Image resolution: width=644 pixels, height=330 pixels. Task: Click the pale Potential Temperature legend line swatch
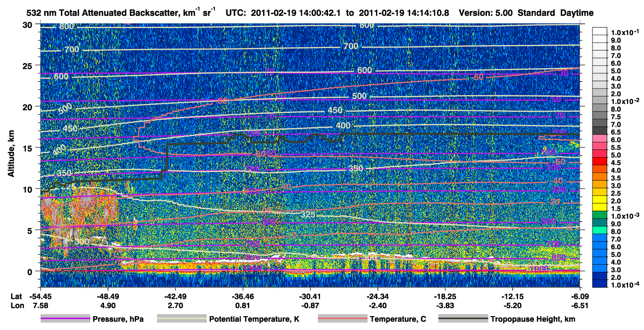click(182, 319)
